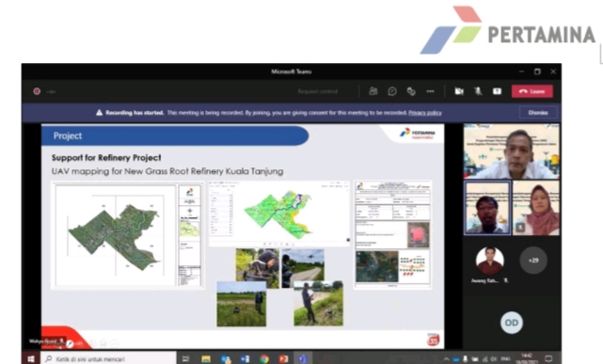
Task: Open the meeting chat icon
Action: [x=392, y=91]
